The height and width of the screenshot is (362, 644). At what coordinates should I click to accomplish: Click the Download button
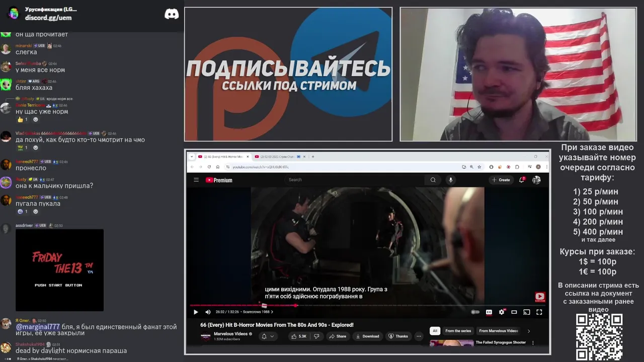click(367, 336)
